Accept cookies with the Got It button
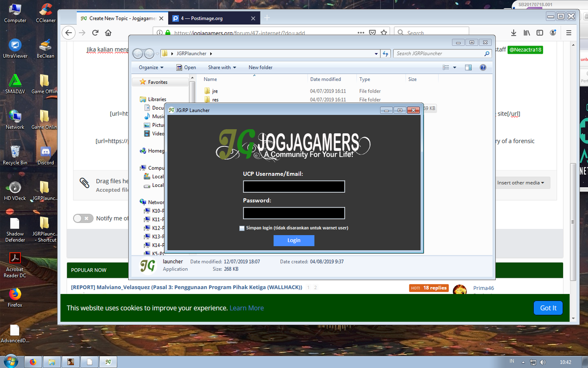588x368 pixels. tap(548, 308)
